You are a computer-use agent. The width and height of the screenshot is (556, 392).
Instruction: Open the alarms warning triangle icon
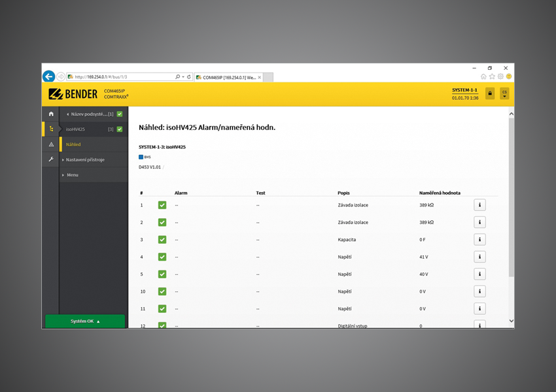[51, 144]
